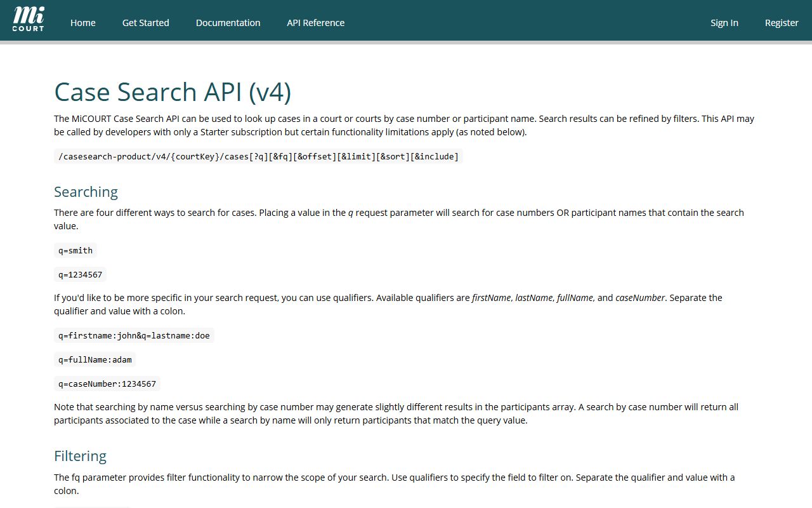812x508 pixels.
Task: Click the Filtering section heading
Action: click(80, 456)
